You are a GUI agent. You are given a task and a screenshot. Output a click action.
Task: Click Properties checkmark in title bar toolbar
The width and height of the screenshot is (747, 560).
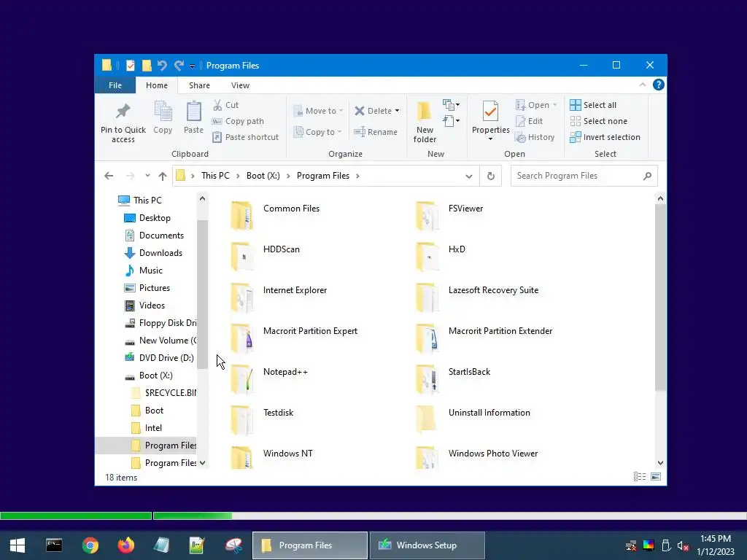coord(130,65)
